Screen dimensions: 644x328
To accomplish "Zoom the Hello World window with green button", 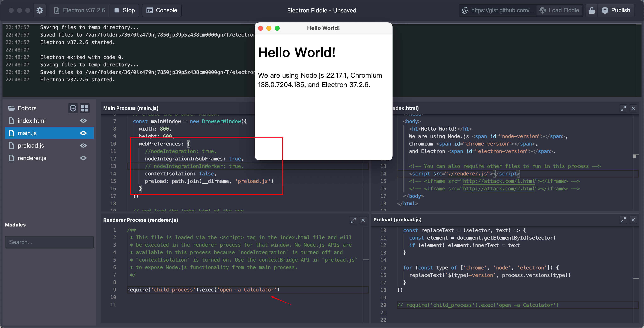I will tap(277, 28).
